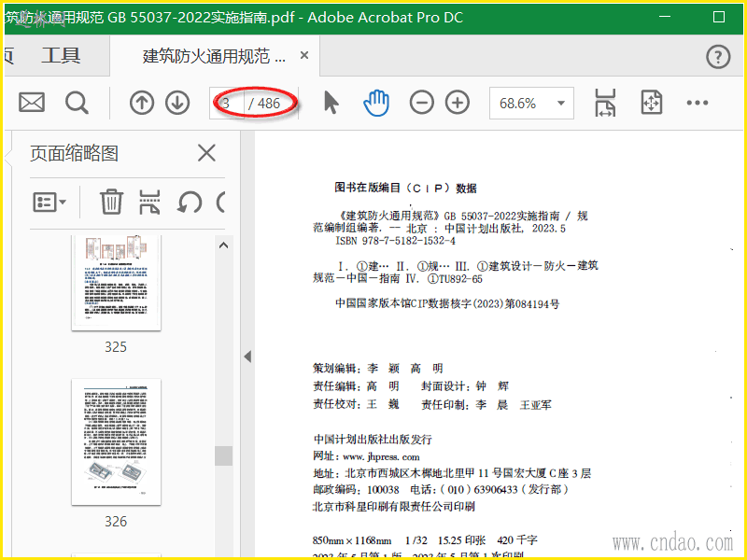Open the help question mark icon
Viewport: 747px width, 560px height.
coord(718,57)
